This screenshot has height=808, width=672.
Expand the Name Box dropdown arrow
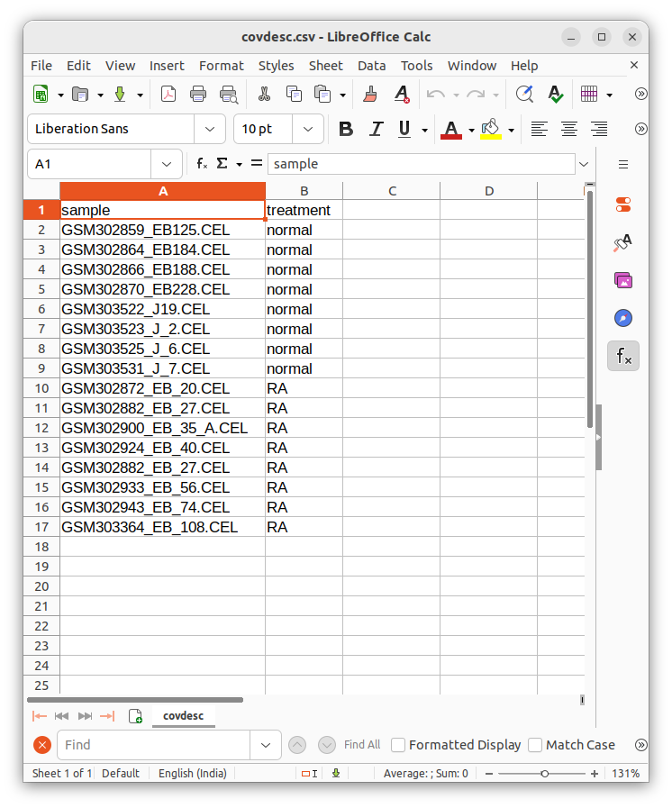(x=166, y=164)
